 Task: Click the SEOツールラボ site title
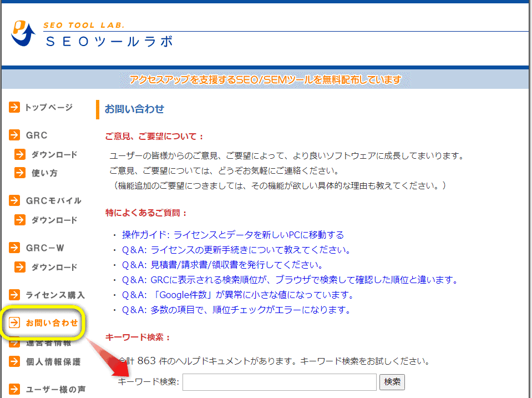pos(110,42)
